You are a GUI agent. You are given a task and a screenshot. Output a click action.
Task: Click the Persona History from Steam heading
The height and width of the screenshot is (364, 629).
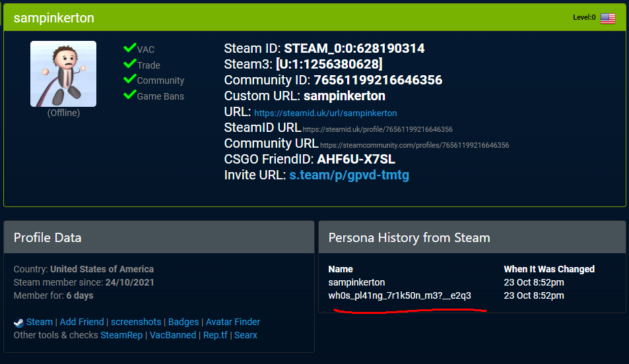tap(409, 238)
